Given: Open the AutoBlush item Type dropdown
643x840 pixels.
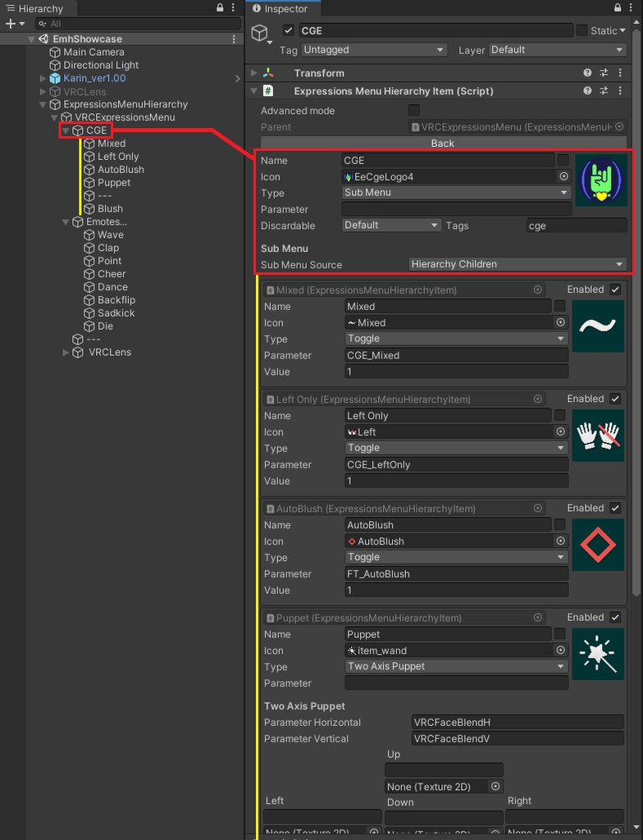Looking at the screenshot, I should click(x=456, y=557).
